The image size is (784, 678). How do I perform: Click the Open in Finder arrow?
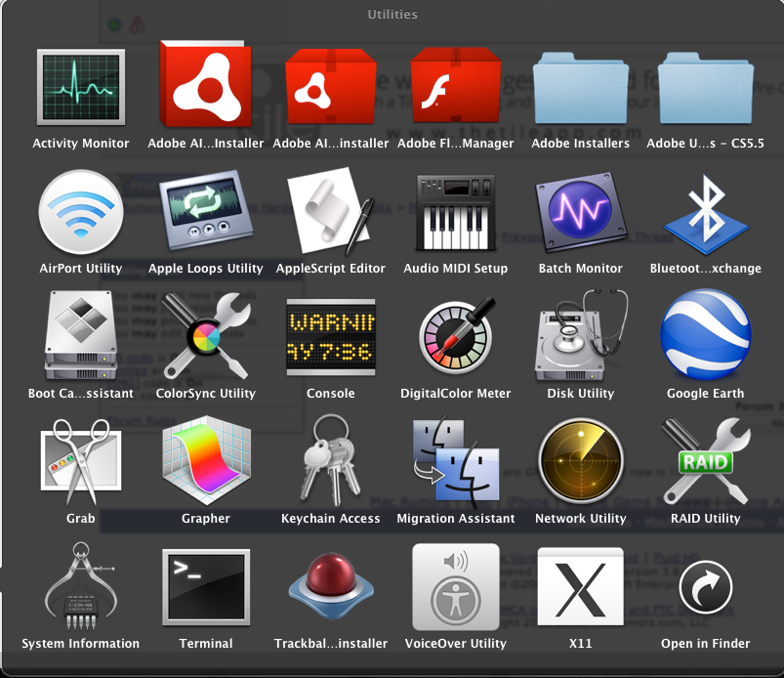[x=706, y=587]
